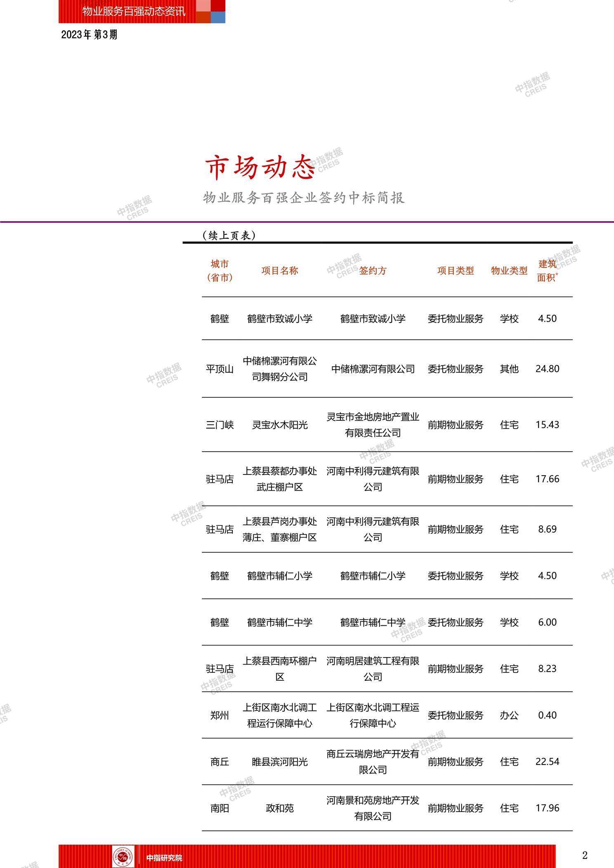
Task: Select project 上蔡县蔡都办事处武庄棚户区
Action: pos(280,479)
